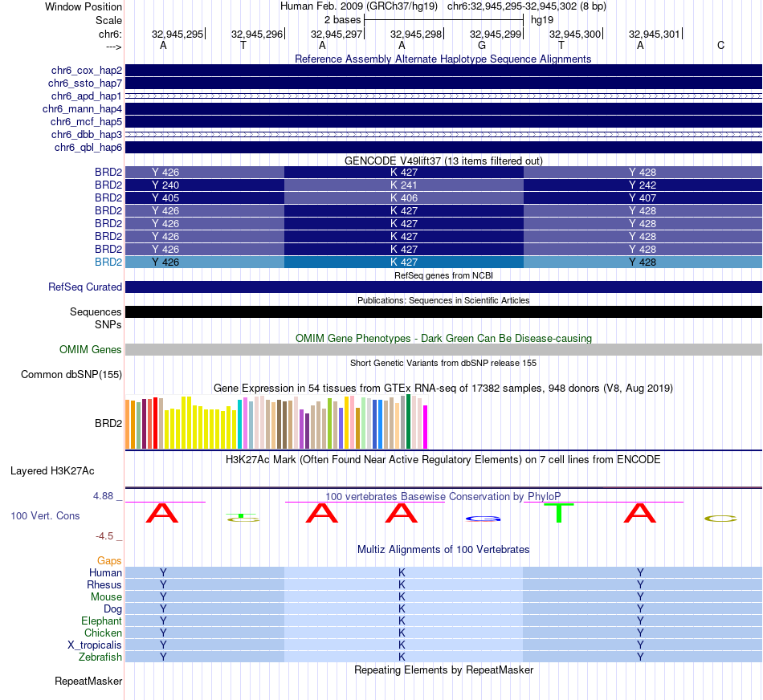Screen dimensions: 763x700
Task: Click the Layered H3K27Ac track label
Action: coord(52,471)
